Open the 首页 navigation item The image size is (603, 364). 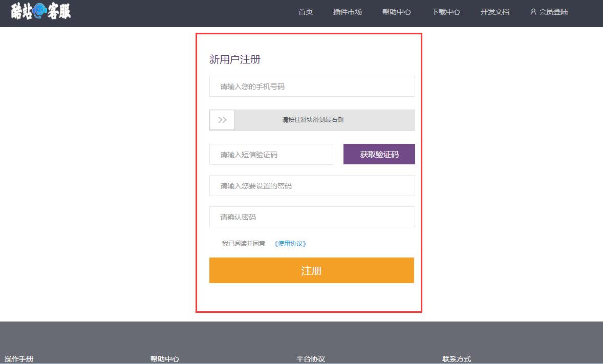coord(306,12)
